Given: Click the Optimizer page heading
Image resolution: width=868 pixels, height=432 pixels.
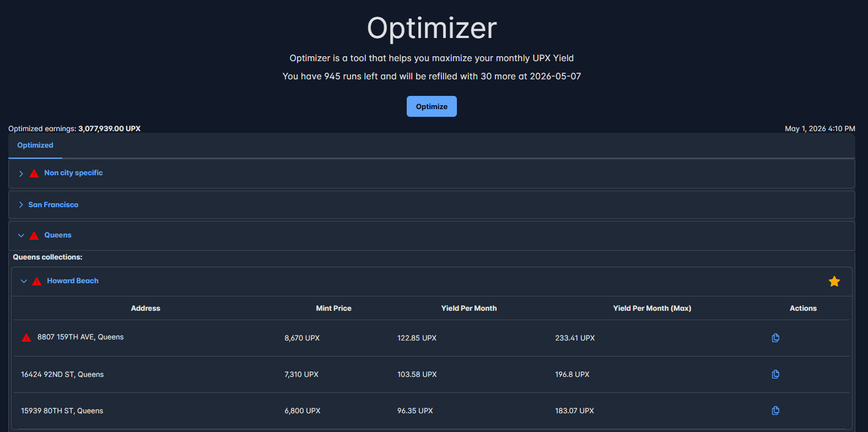Looking at the screenshot, I should 432,28.
